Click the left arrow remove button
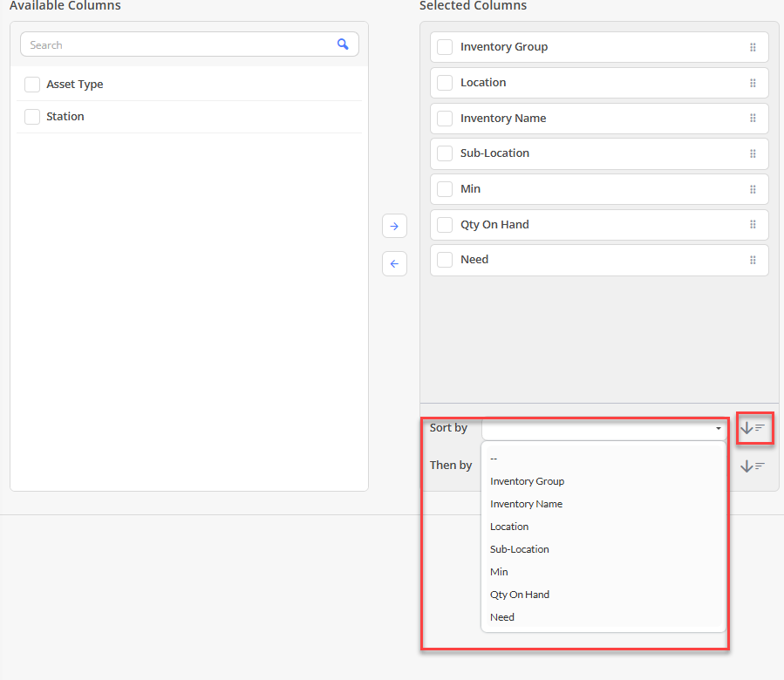The image size is (784, 680). coord(394,263)
